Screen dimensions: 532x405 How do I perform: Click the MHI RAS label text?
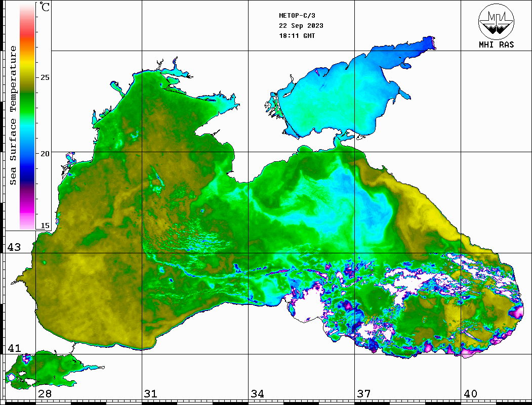(x=496, y=44)
